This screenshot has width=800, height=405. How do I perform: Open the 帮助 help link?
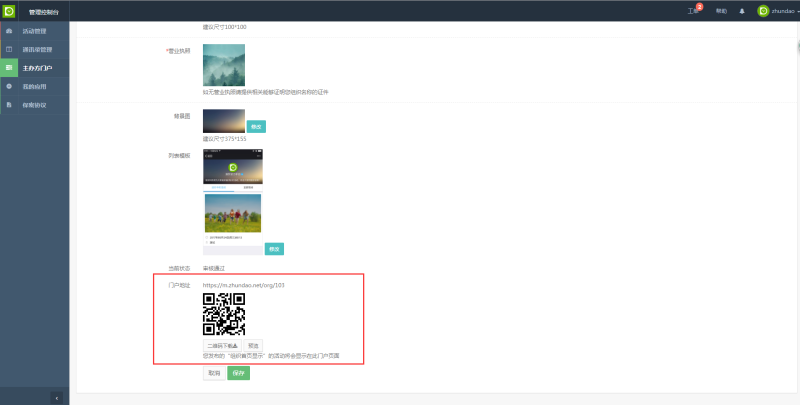pos(721,11)
